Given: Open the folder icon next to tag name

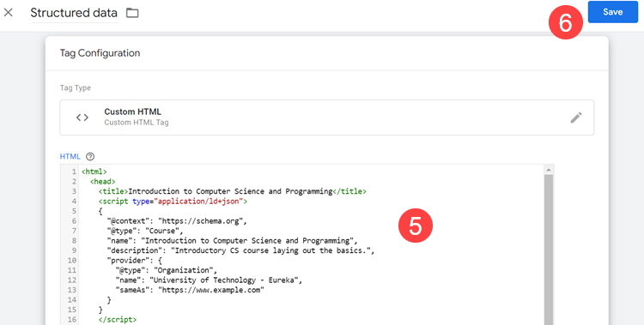Looking at the screenshot, I should point(132,13).
